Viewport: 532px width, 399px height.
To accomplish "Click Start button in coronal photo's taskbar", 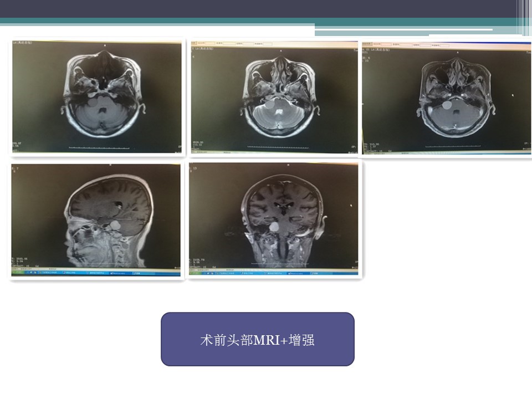I will coord(195,273).
